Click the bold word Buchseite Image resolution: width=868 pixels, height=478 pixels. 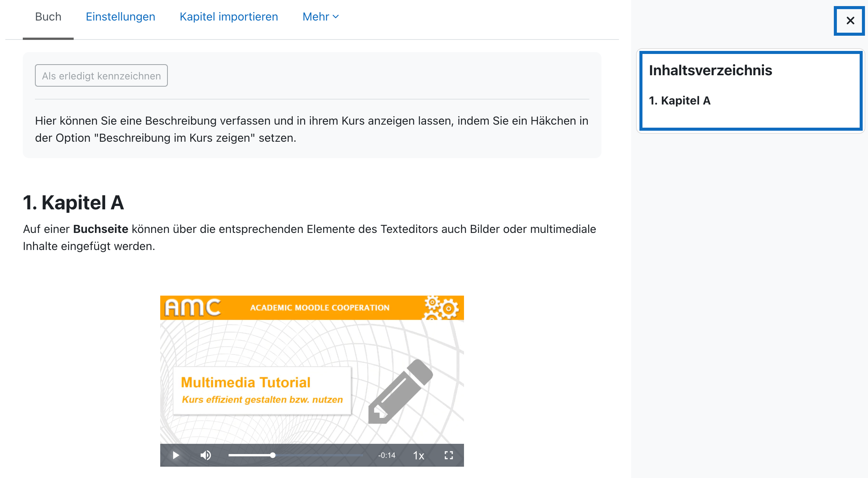(x=101, y=229)
